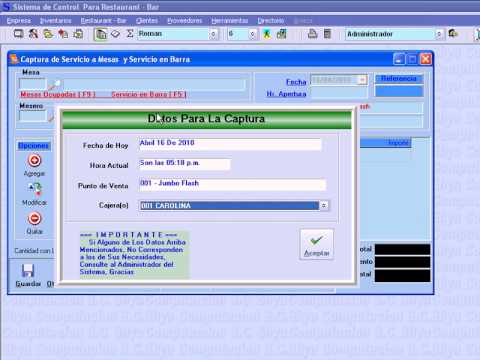Click the monitor icon at toolbar start

pyautogui.click(x=18, y=34)
